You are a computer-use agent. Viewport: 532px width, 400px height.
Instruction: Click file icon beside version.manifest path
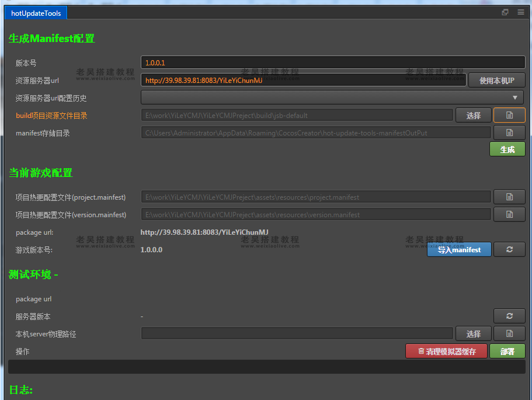[509, 214]
